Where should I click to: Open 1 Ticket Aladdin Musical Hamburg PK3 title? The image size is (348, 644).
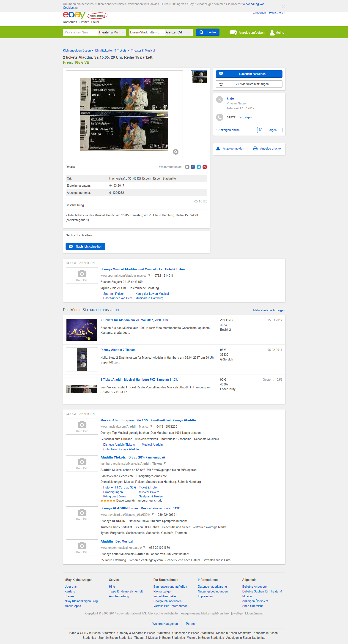(139, 379)
